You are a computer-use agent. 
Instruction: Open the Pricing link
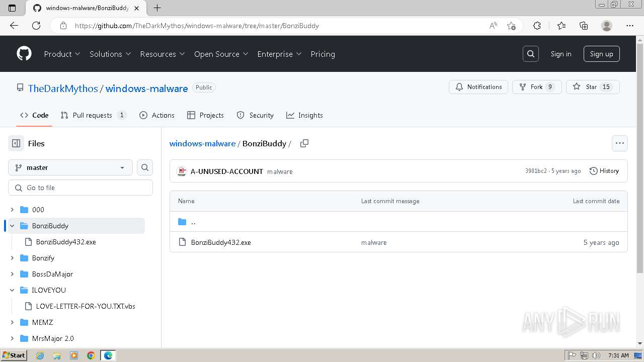(x=323, y=54)
